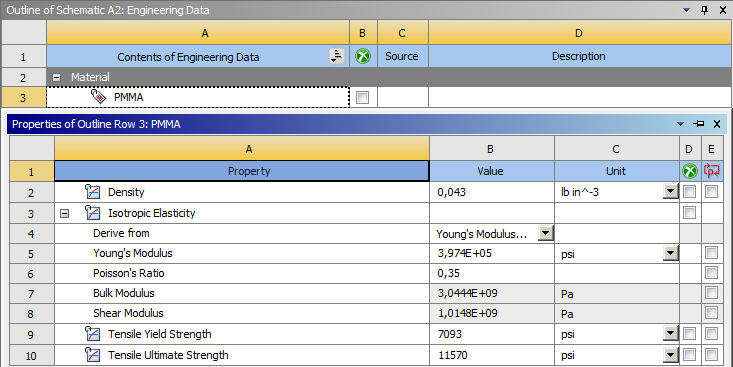
Task: Toggle Tensile Ultimate Strength parameterize checkbox
Action: point(711,355)
